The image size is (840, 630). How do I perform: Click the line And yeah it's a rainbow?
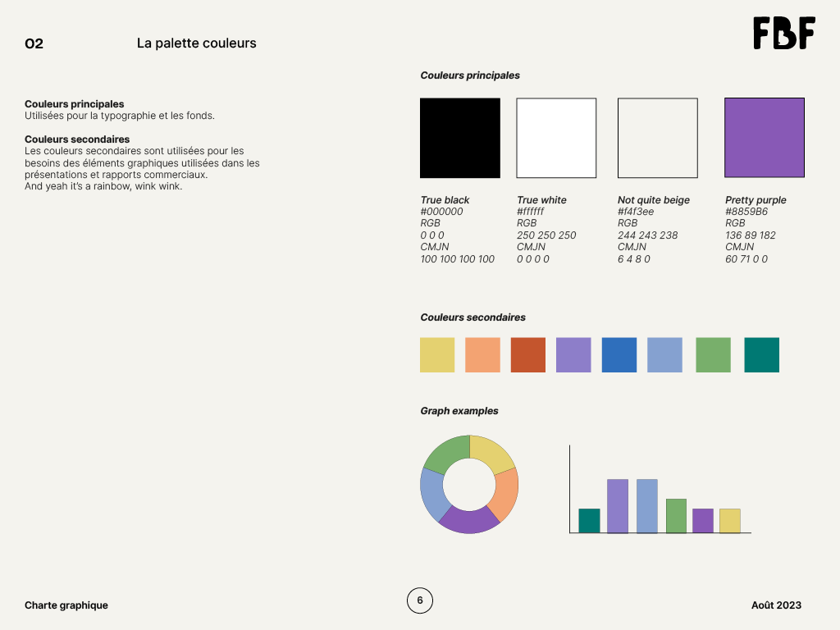pyautogui.click(x=103, y=186)
